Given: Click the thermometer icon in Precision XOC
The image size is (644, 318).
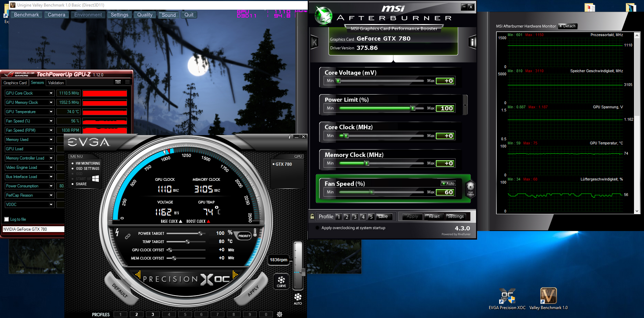Looking at the screenshot, I should pos(255,233).
